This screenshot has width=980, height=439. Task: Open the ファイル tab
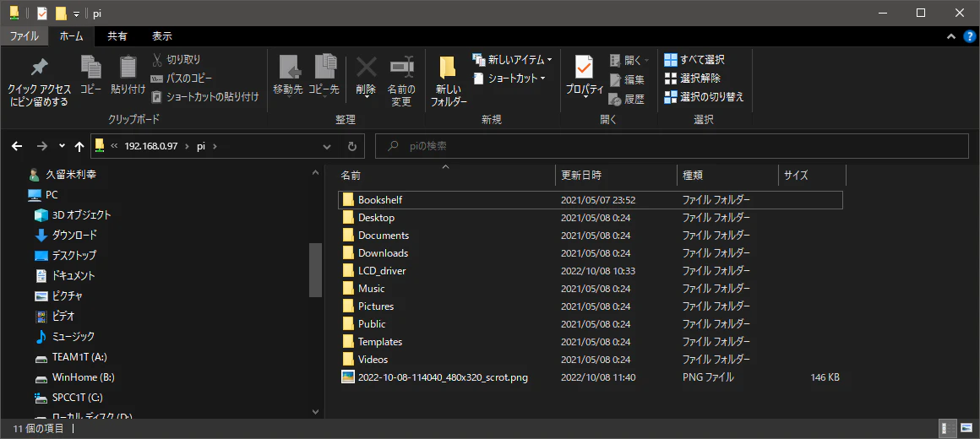tap(26, 36)
